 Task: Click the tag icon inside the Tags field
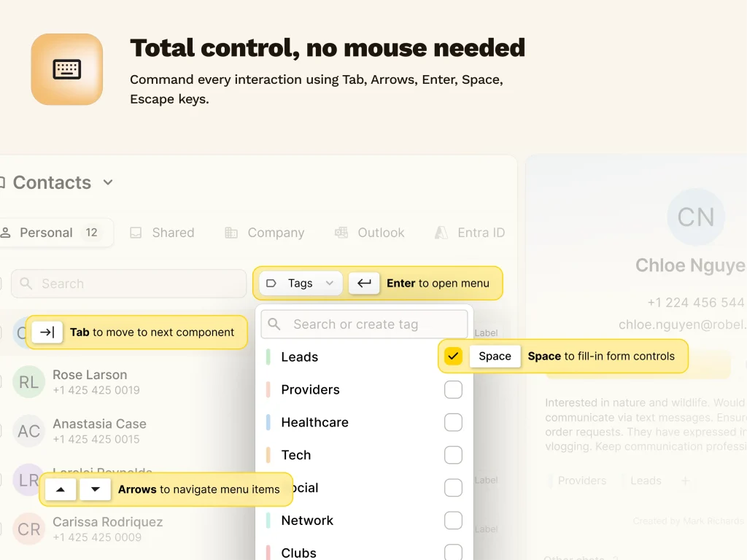(x=272, y=283)
